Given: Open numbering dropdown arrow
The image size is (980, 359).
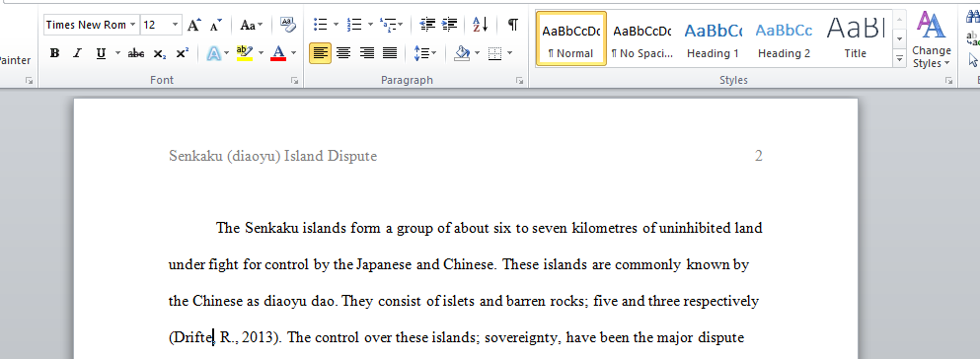Looking at the screenshot, I should (370, 25).
